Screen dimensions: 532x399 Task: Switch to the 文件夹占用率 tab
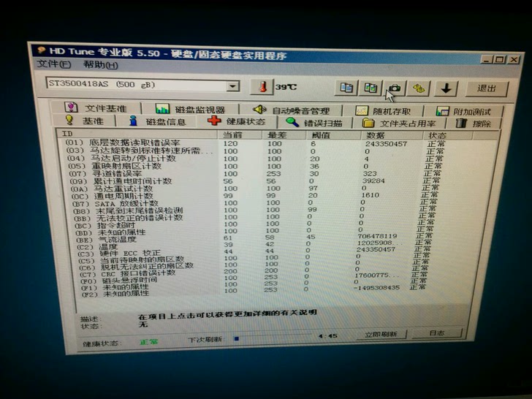click(x=399, y=123)
